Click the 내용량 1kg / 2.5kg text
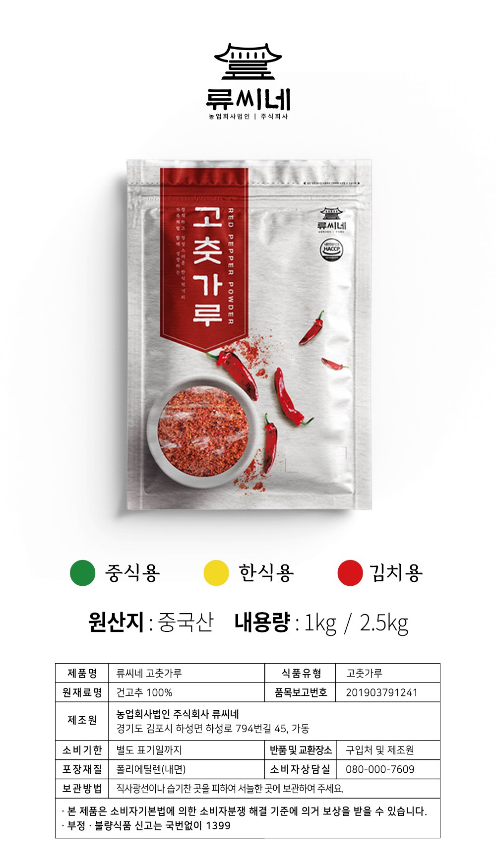 322,622
